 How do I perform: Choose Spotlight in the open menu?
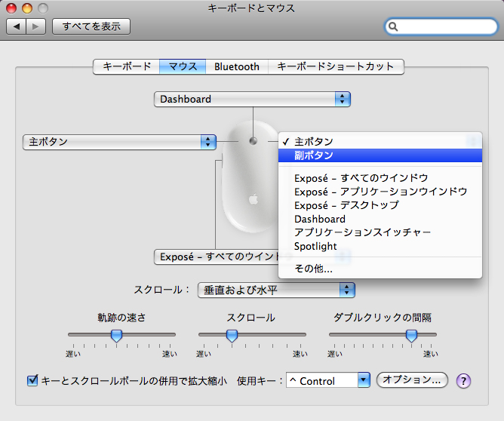(380, 246)
